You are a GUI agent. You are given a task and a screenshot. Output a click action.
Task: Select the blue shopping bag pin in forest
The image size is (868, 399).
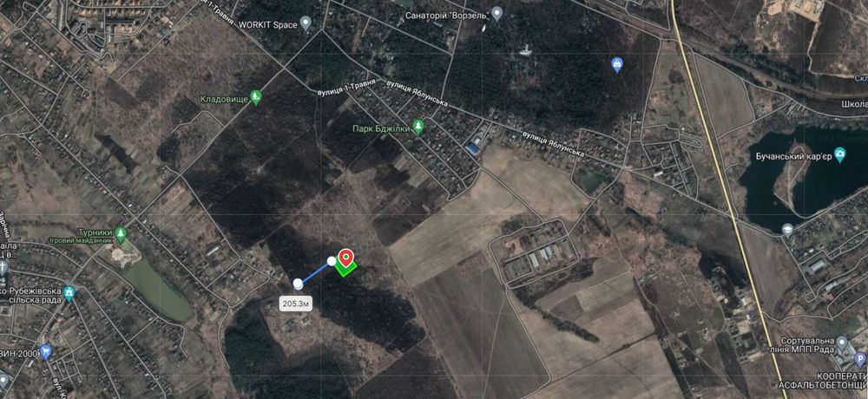617,65
